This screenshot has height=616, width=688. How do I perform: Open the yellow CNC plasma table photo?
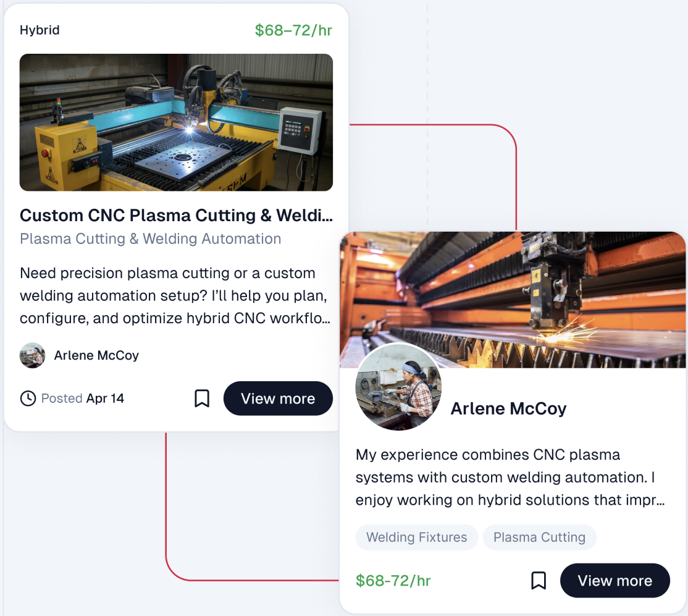(x=176, y=122)
